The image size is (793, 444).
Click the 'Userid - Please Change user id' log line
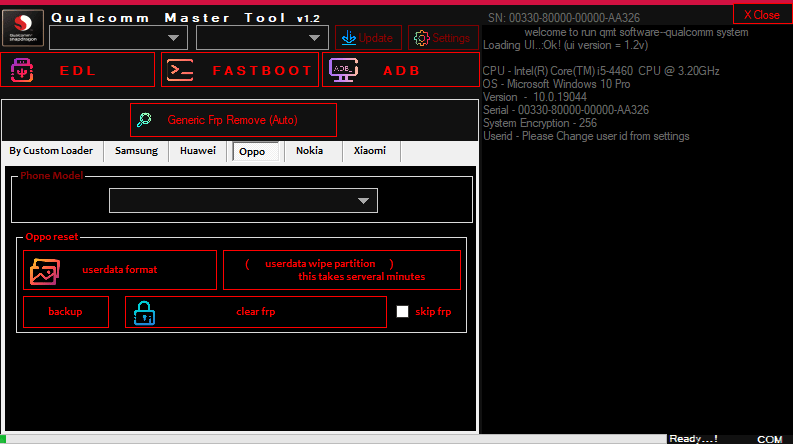586,136
